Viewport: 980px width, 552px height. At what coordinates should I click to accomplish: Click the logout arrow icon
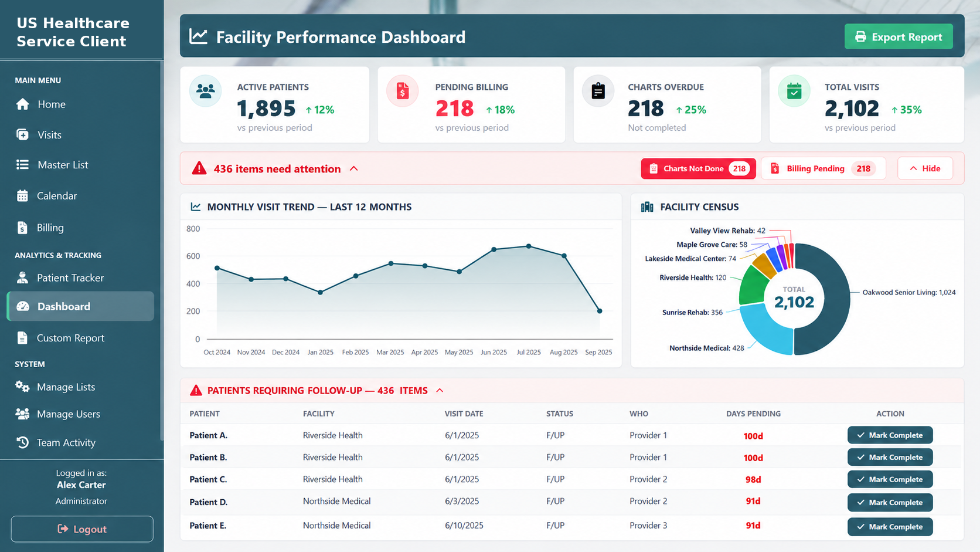pyautogui.click(x=63, y=529)
